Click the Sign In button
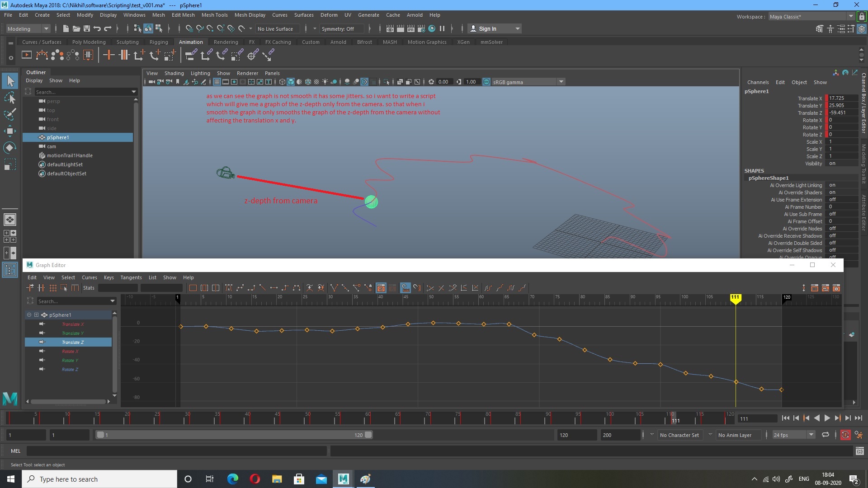 coord(487,28)
